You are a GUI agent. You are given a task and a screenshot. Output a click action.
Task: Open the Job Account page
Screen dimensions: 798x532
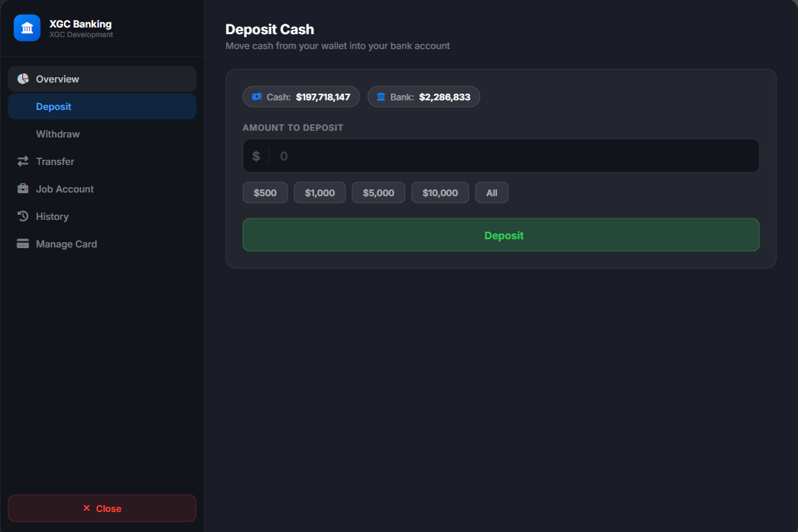click(x=102, y=189)
